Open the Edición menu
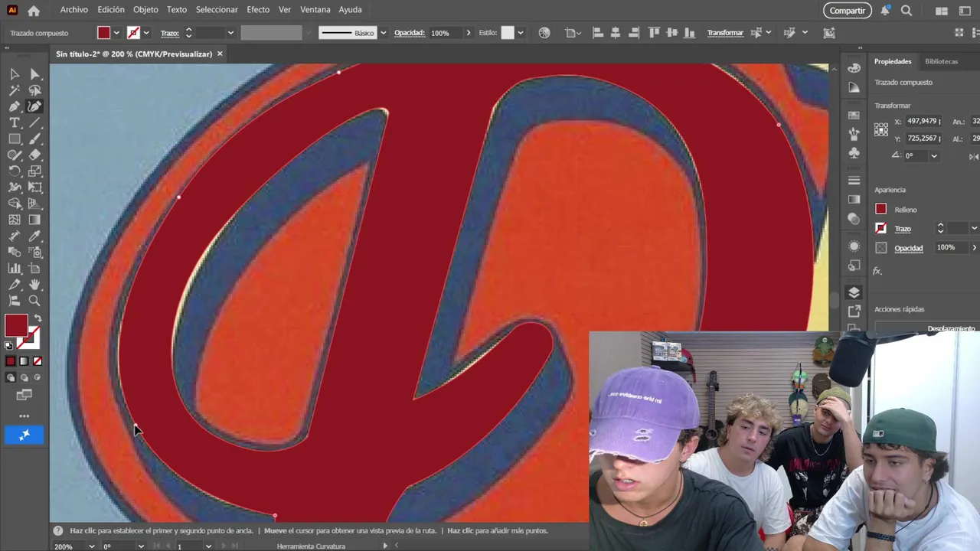Image resolution: width=980 pixels, height=551 pixels. click(x=111, y=10)
